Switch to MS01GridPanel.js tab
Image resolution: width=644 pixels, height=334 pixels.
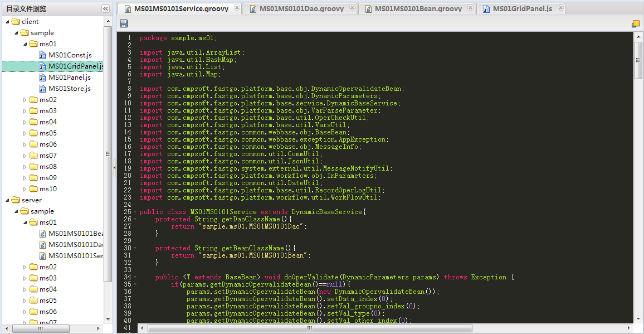(x=522, y=8)
